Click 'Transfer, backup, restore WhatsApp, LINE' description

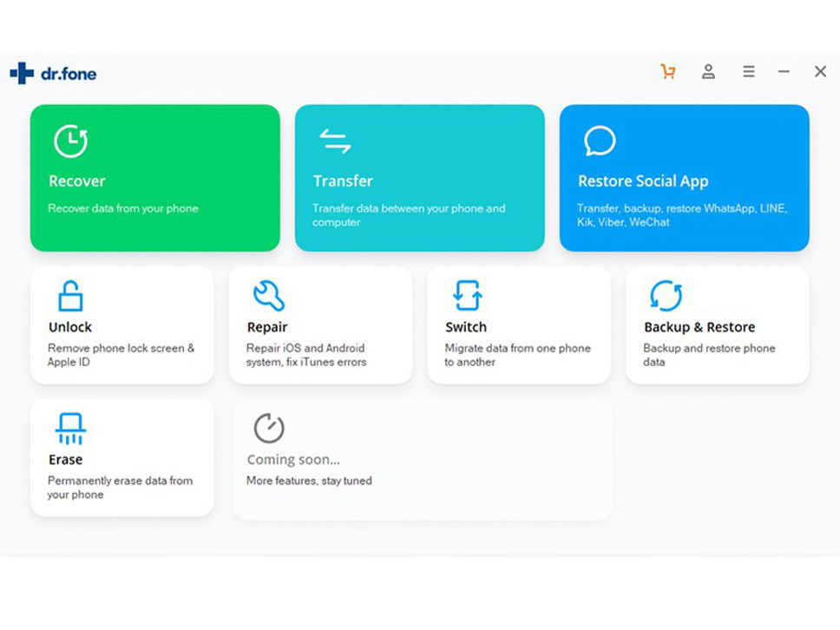(x=682, y=215)
